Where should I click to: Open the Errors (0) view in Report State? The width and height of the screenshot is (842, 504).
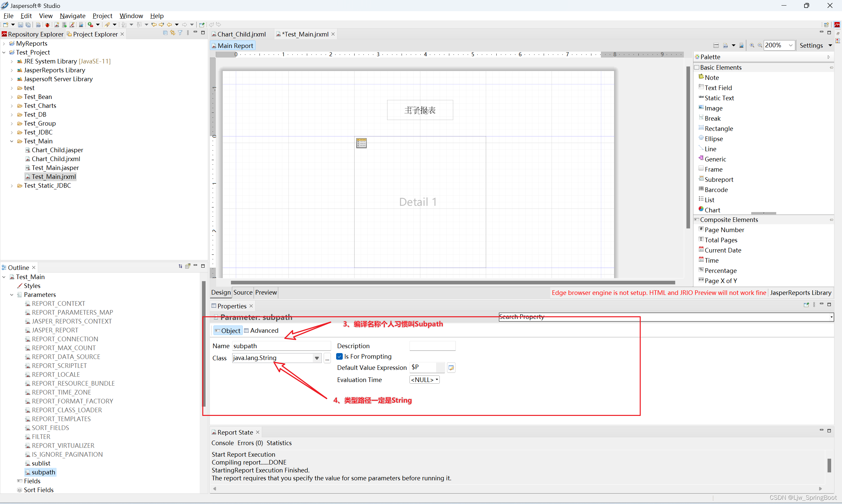[250, 443]
